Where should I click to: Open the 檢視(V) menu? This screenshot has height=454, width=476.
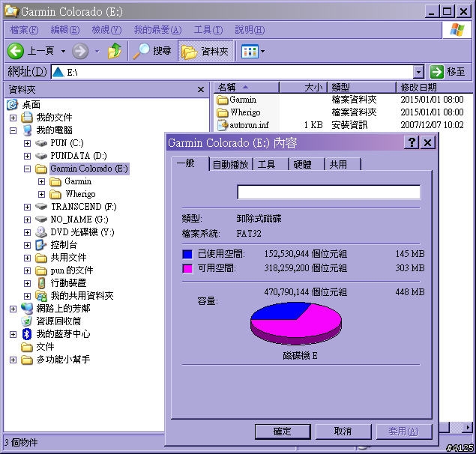click(106, 30)
